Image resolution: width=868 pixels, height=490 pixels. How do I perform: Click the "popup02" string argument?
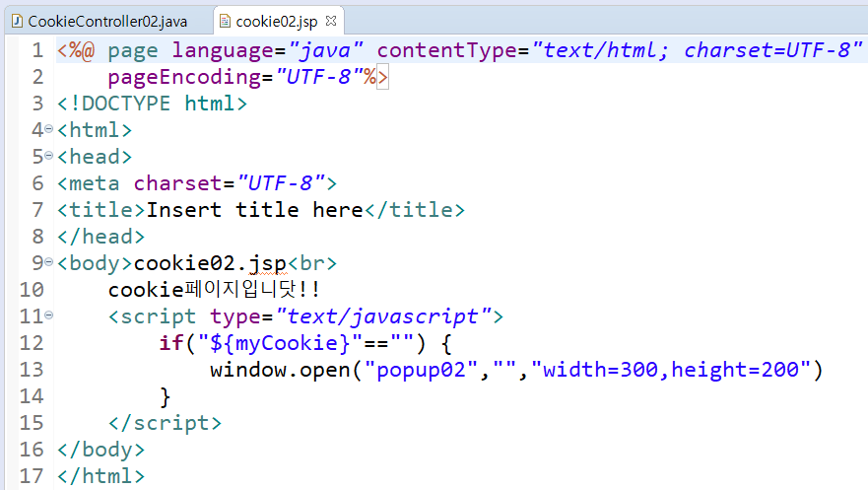tap(422, 370)
